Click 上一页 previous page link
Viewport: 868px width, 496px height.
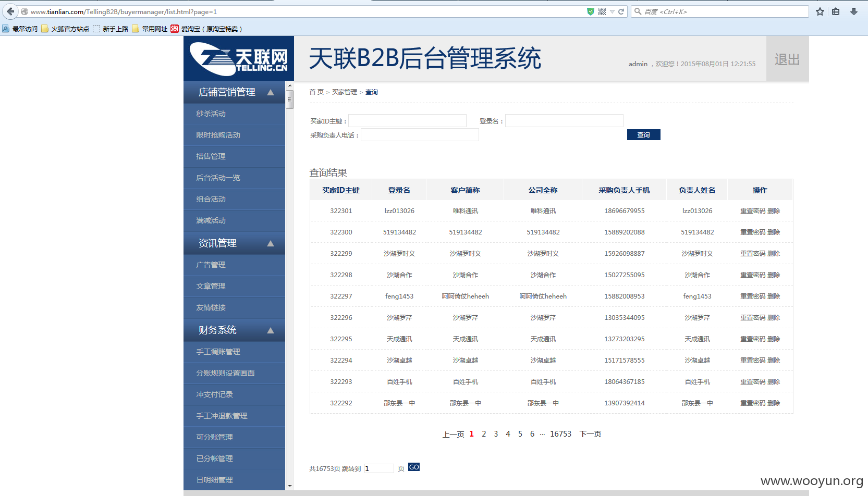tap(453, 434)
